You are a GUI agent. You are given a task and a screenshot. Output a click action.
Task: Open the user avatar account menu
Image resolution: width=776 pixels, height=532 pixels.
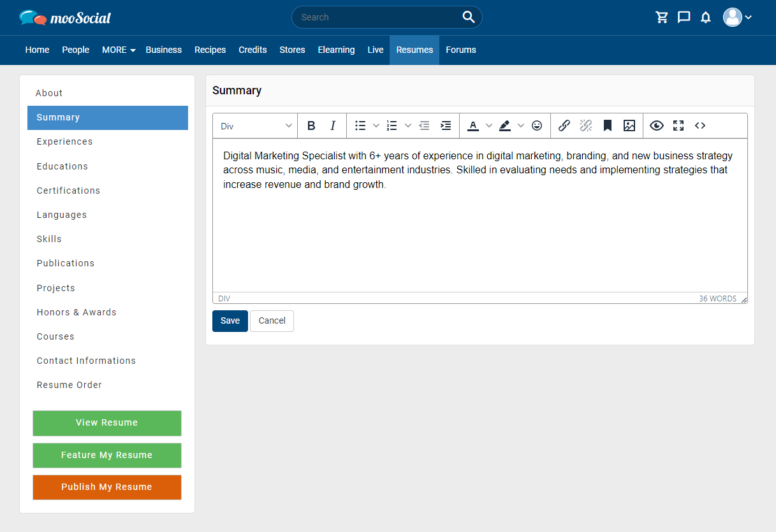point(737,17)
